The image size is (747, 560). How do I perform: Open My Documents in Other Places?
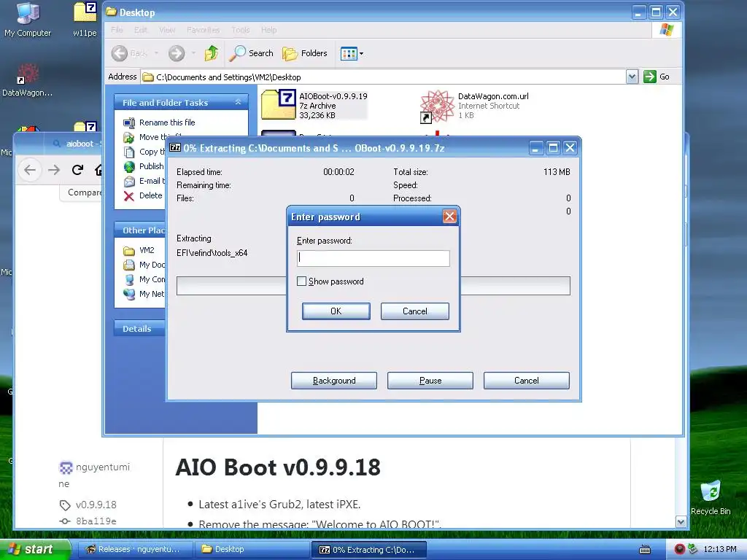point(152,265)
